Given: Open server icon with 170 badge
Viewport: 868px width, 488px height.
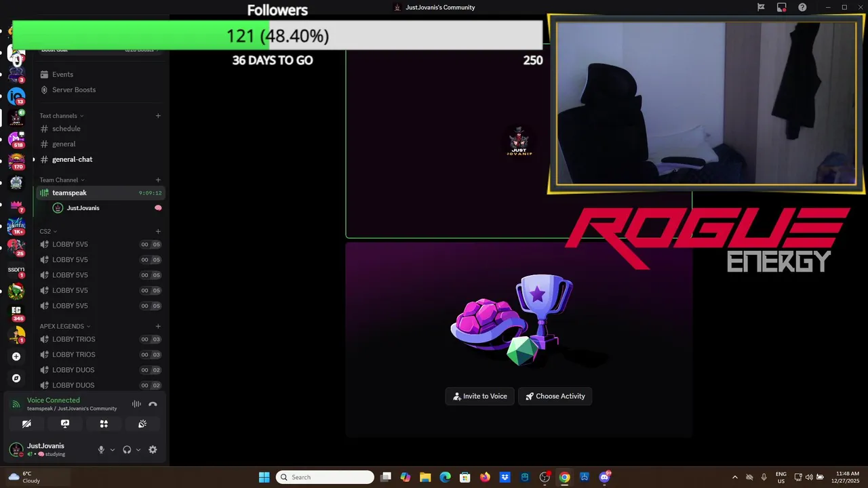Looking at the screenshot, I should pos(16,161).
